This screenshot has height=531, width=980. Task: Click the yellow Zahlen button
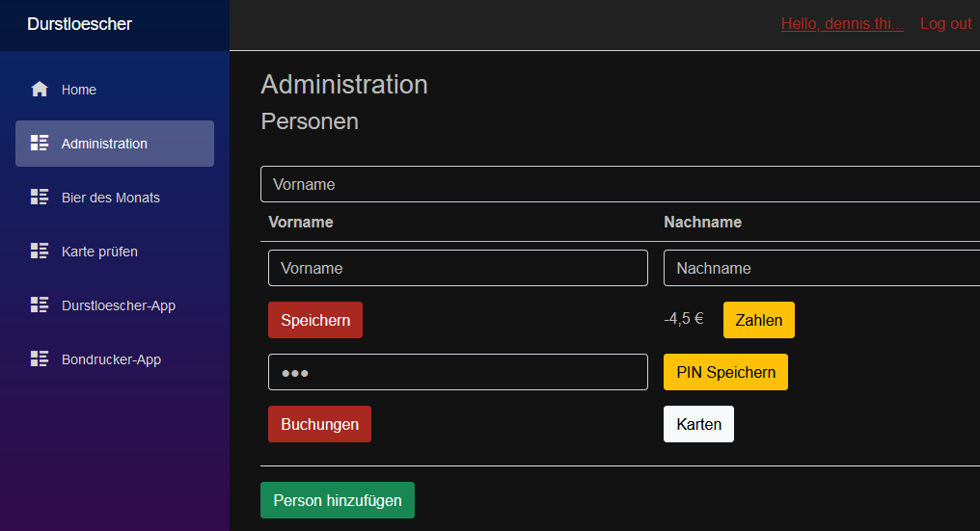click(758, 320)
